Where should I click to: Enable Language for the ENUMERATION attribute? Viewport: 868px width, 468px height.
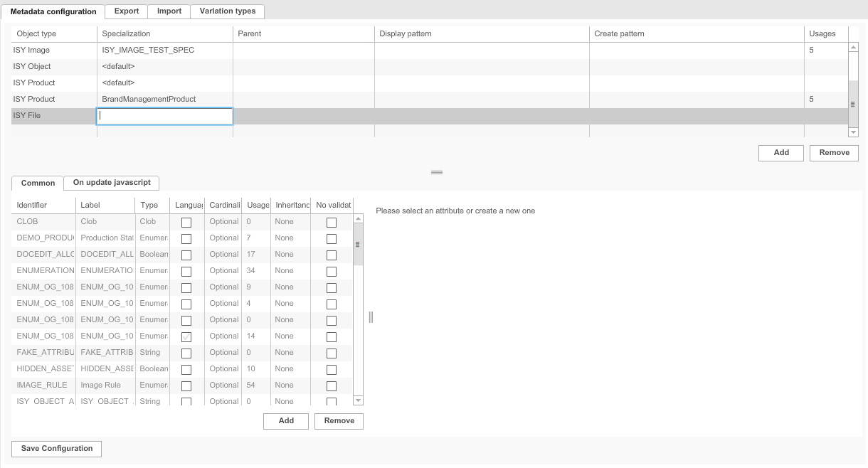tap(187, 271)
